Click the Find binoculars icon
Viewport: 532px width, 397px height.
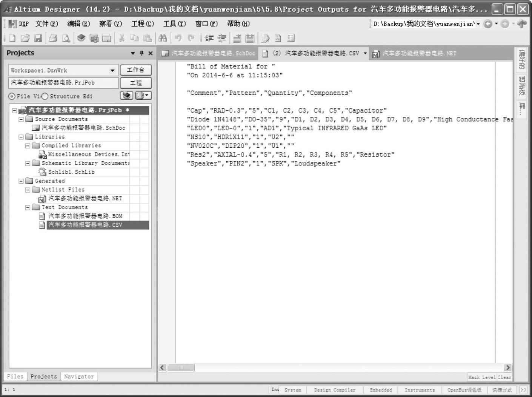pos(163,38)
